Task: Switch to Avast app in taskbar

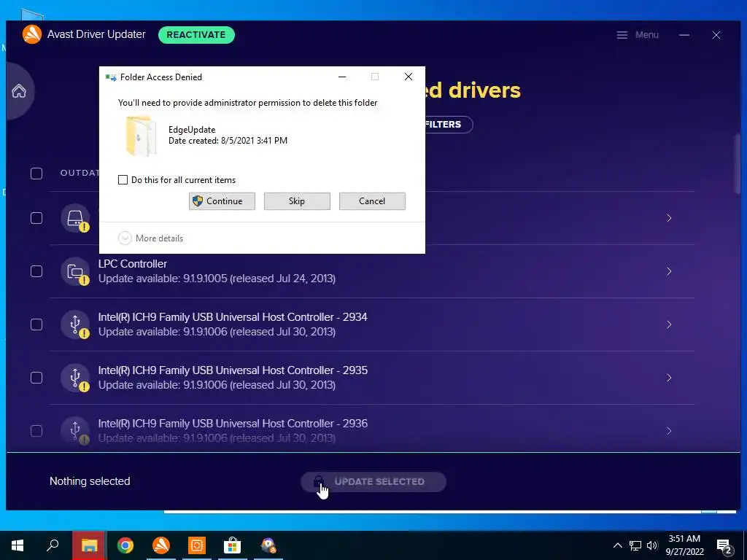Action: click(x=161, y=545)
